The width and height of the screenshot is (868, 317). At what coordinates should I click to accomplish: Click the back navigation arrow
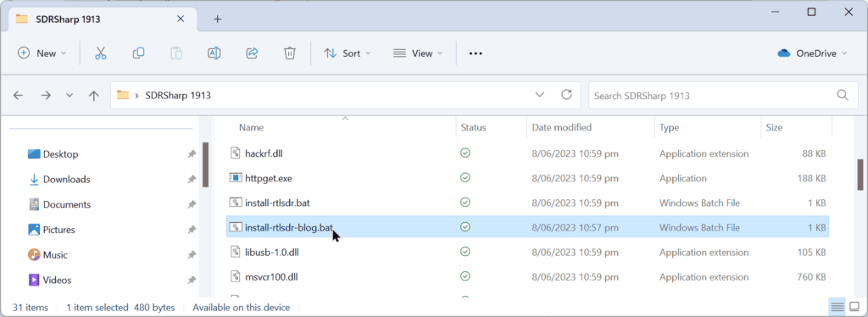click(19, 95)
